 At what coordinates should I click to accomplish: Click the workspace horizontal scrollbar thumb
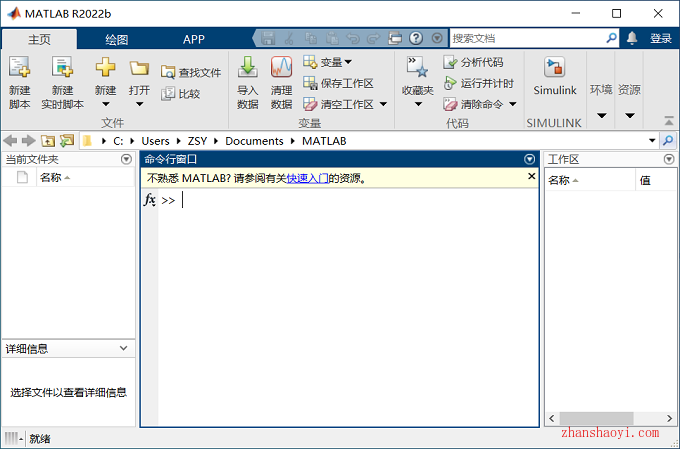[x=596, y=418]
